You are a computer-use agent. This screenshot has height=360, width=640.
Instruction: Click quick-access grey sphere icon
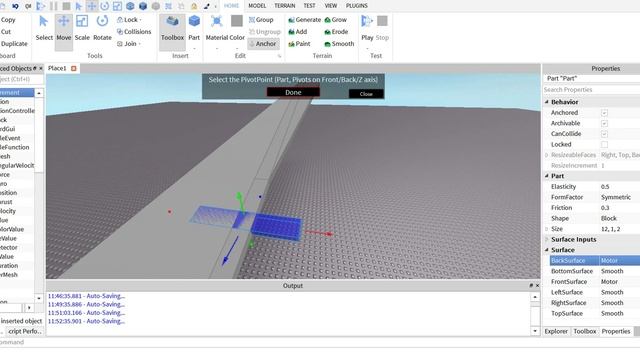(x=156, y=6)
